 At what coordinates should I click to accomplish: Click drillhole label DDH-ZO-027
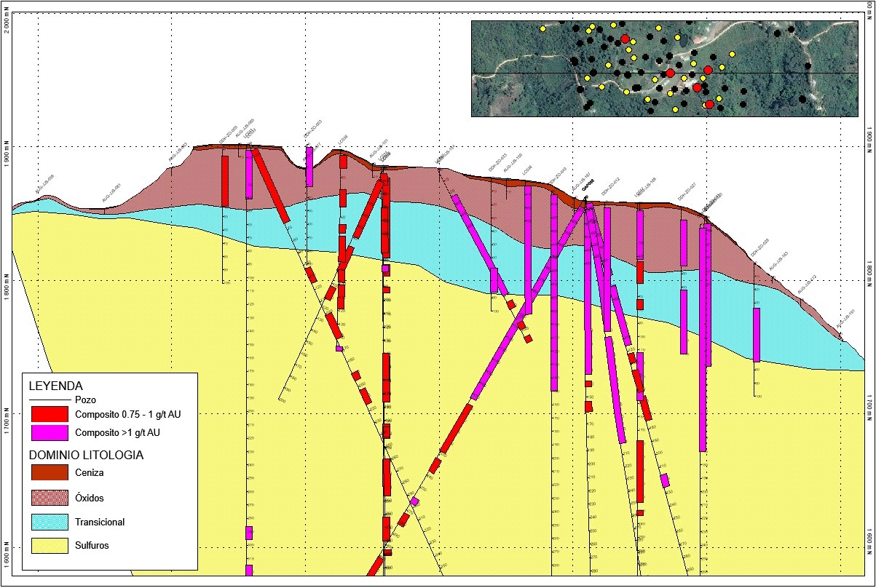(x=687, y=191)
